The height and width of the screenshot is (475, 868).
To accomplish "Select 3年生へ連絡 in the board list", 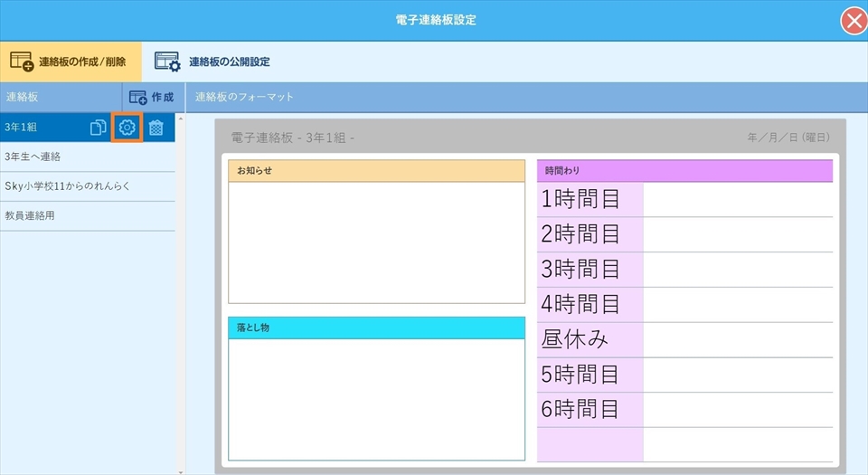I will pos(88,157).
